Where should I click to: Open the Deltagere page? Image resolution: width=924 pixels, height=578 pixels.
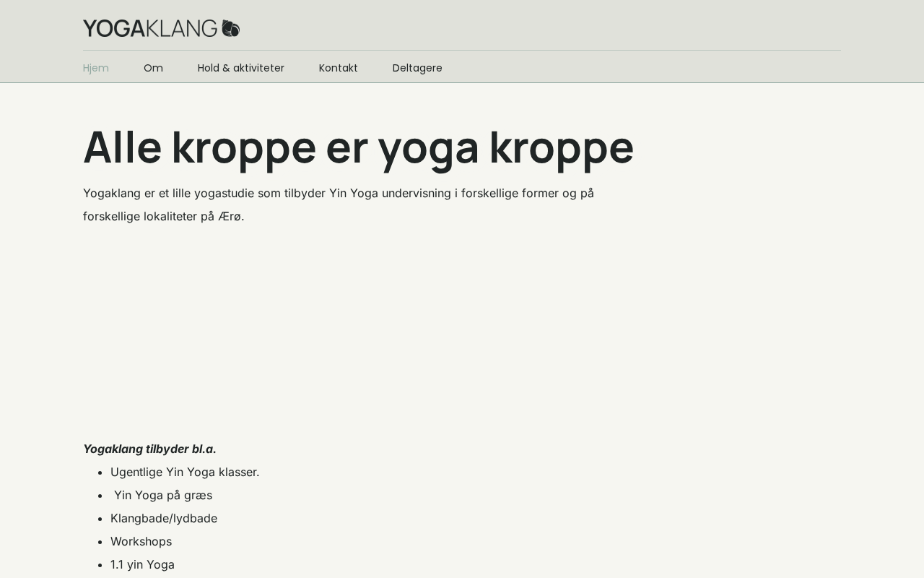pyautogui.click(x=417, y=68)
